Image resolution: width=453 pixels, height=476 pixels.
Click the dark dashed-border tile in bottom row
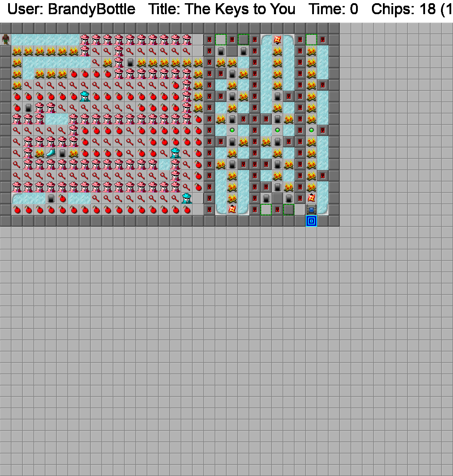(x=289, y=210)
